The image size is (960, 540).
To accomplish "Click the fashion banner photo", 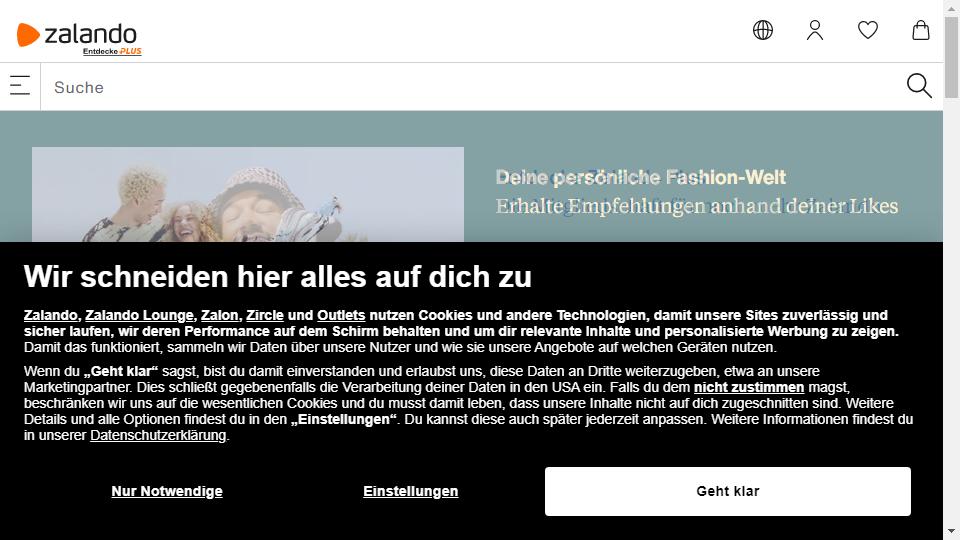I will pos(248,194).
